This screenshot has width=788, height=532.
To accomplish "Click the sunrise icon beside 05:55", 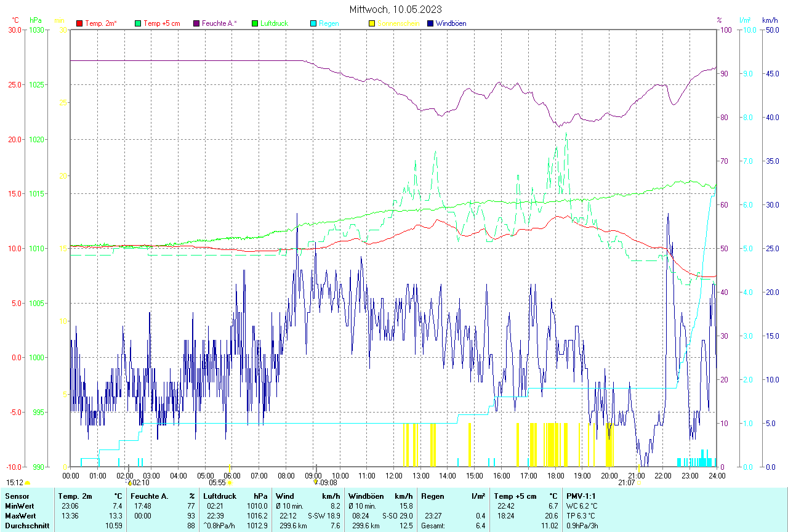I will (x=230, y=483).
